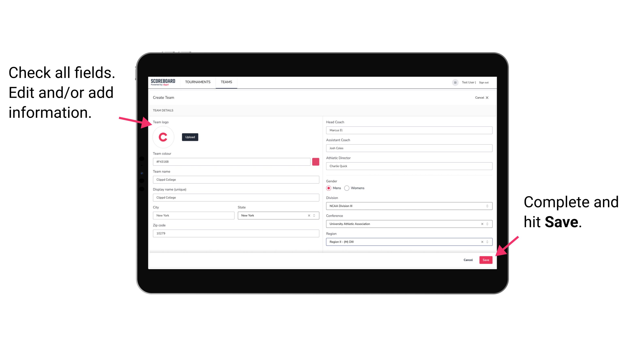Click the Tournaments tab icon

pyautogui.click(x=198, y=82)
